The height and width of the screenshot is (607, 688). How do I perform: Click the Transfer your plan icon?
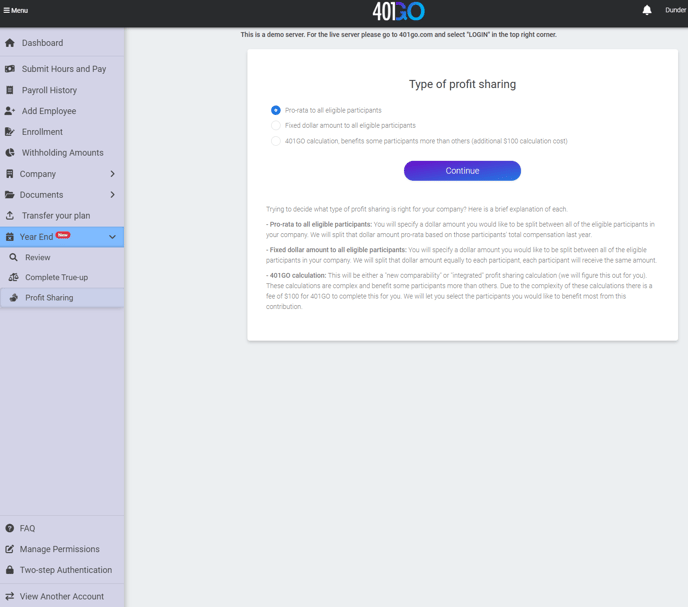[x=10, y=216]
